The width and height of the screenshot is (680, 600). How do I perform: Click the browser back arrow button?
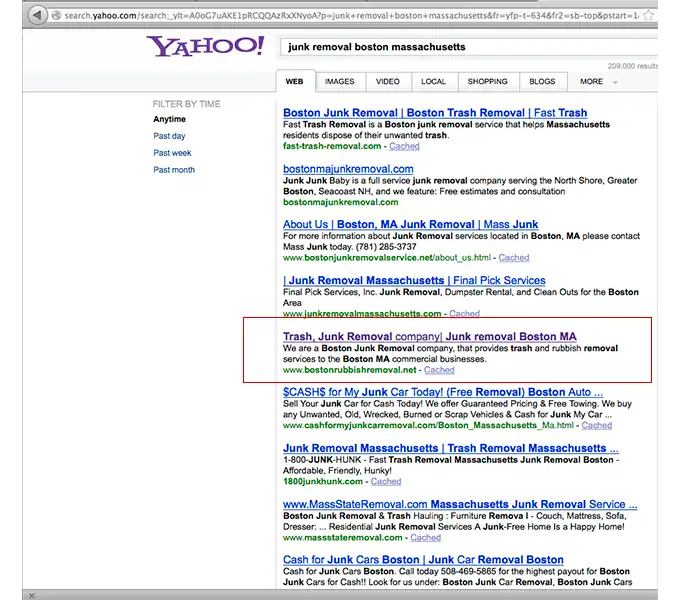click(x=37, y=16)
